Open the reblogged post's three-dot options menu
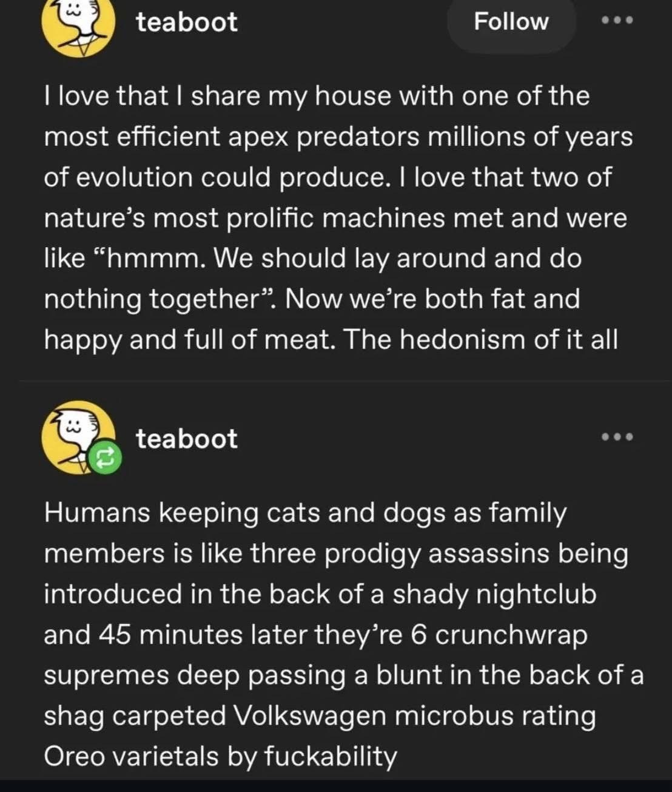 617,437
